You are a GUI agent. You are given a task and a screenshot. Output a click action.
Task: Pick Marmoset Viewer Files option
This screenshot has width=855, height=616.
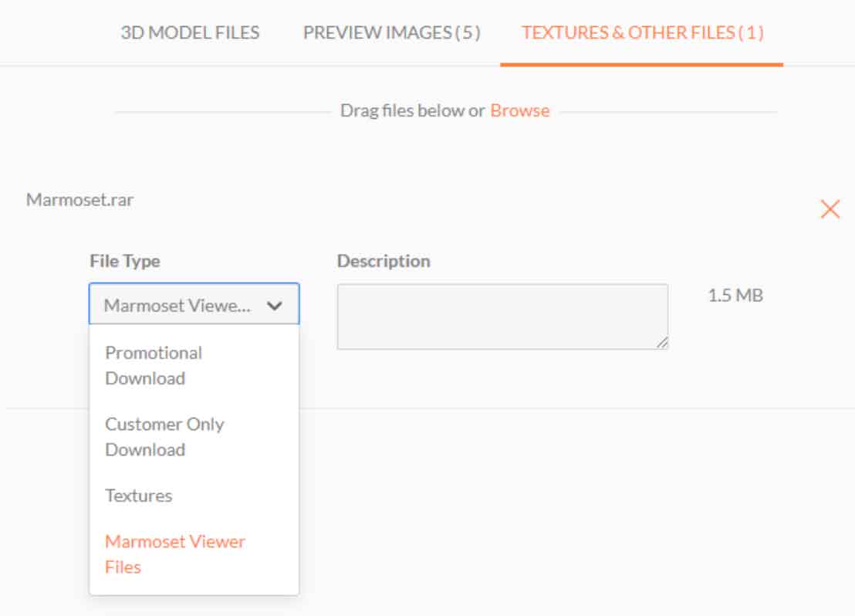[x=174, y=553]
